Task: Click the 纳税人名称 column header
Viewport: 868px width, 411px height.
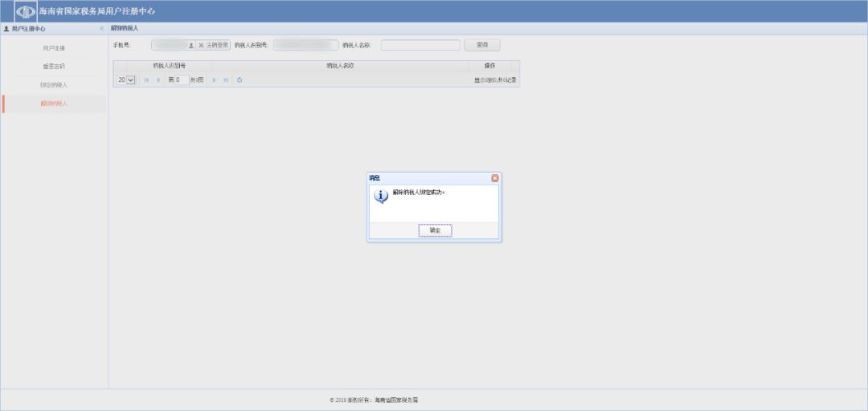Action: (341, 66)
